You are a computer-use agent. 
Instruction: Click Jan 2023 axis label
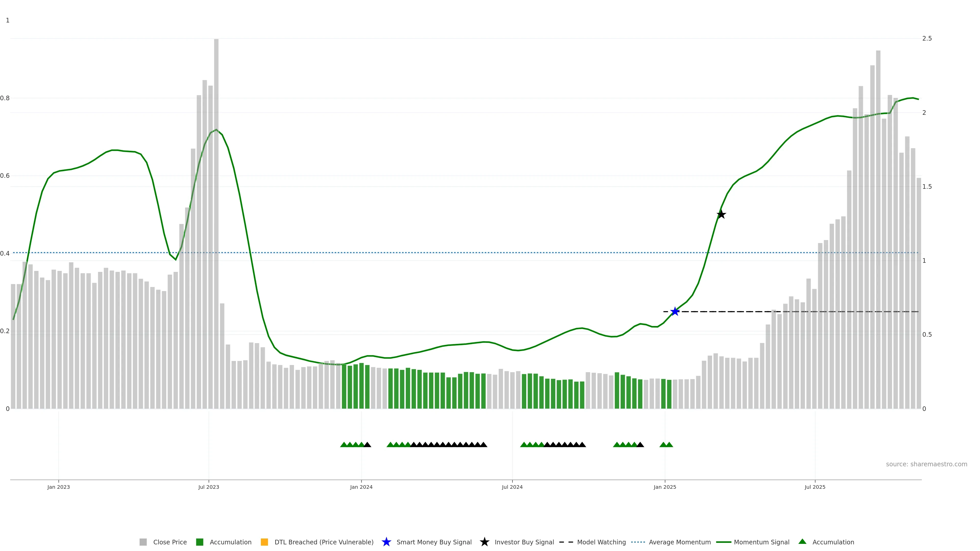click(59, 487)
